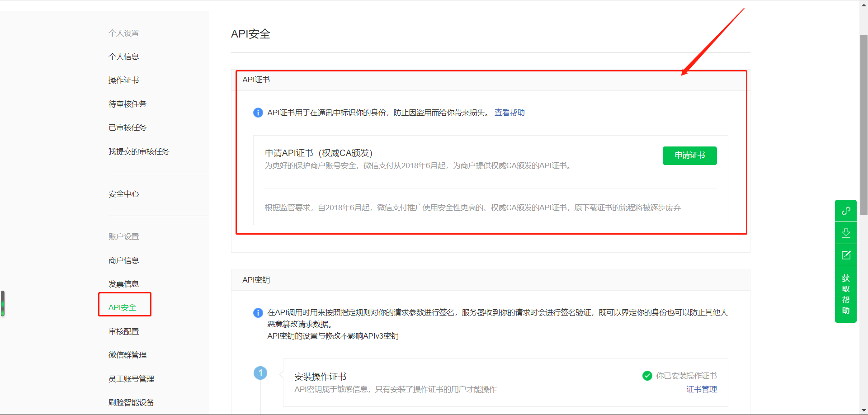Click the 个人设置 sidebar group label
This screenshot has height=415, width=868.
124,33
